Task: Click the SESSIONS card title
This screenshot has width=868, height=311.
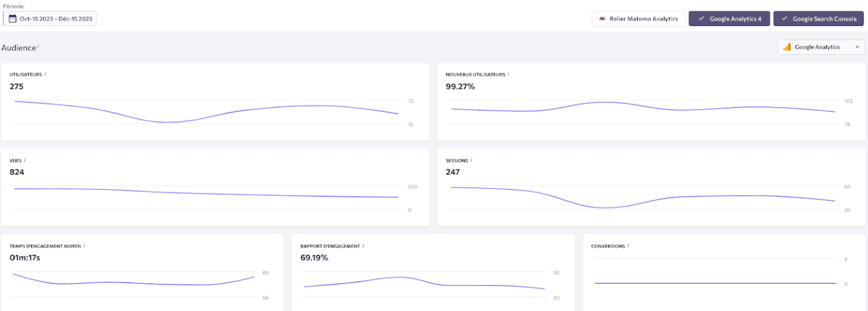Action: tap(457, 160)
